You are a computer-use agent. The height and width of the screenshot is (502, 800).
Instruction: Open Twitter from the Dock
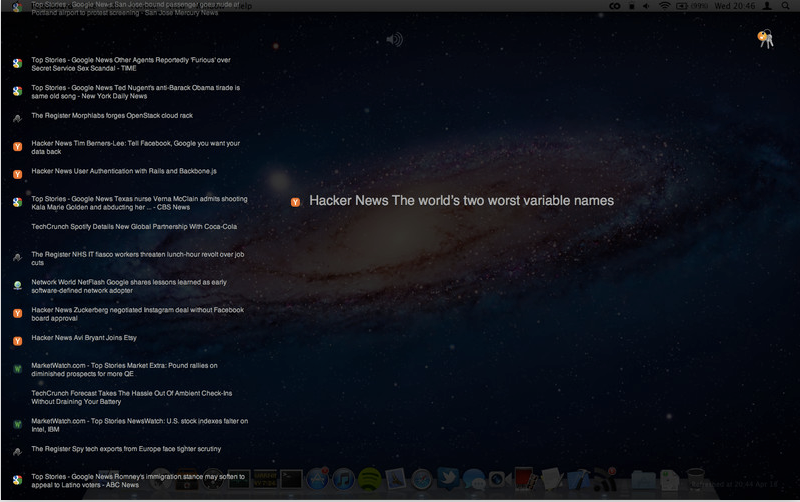pyautogui.click(x=448, y=479)
